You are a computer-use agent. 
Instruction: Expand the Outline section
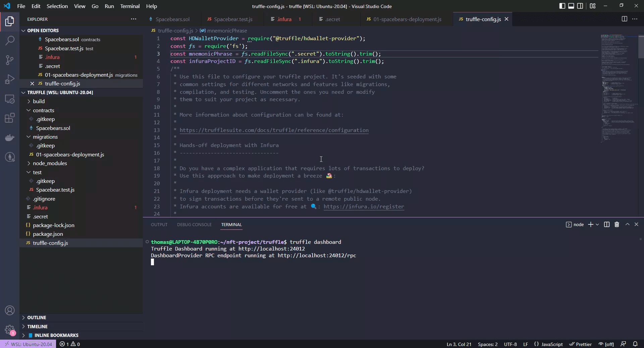tap(81, 318)
